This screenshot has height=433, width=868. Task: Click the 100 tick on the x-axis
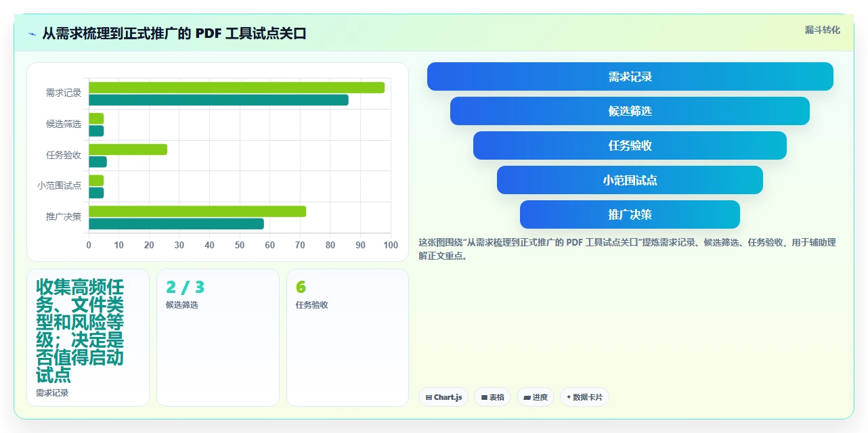(x=391, y=246)
